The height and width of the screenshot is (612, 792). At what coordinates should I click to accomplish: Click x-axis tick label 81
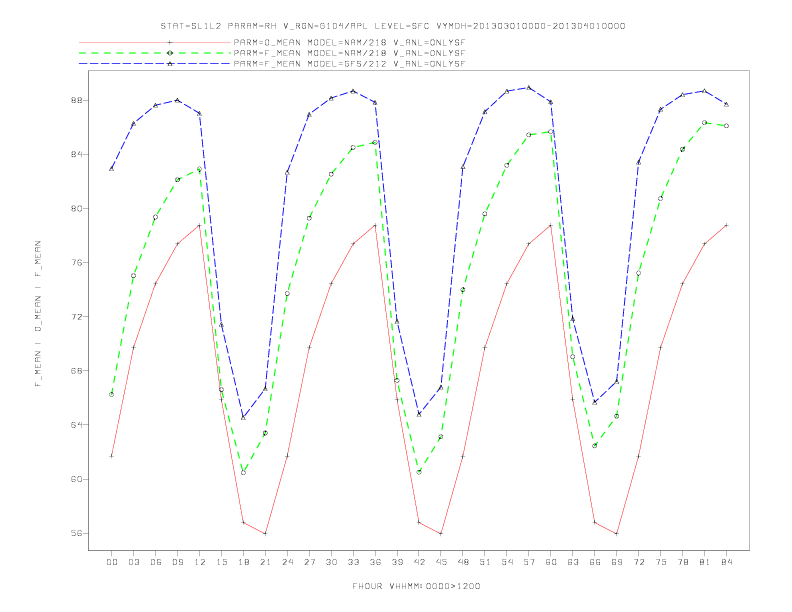[705, 562]
